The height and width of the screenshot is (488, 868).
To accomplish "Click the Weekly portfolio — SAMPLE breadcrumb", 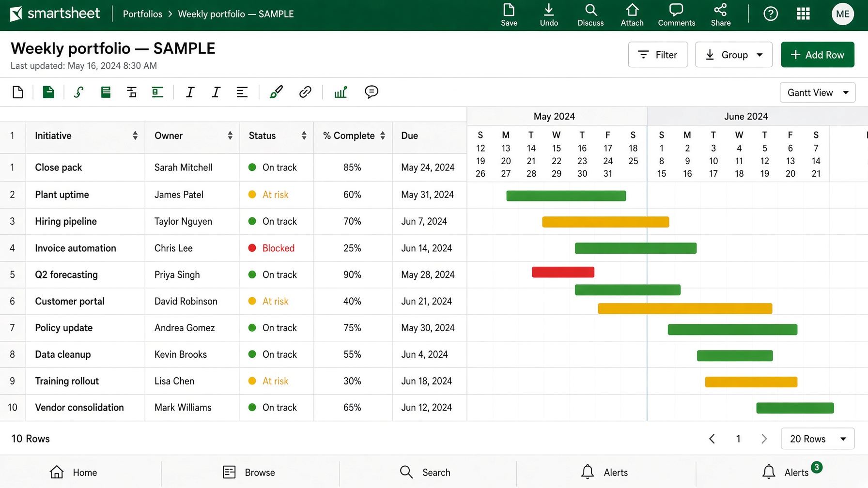I will (236, 14).
